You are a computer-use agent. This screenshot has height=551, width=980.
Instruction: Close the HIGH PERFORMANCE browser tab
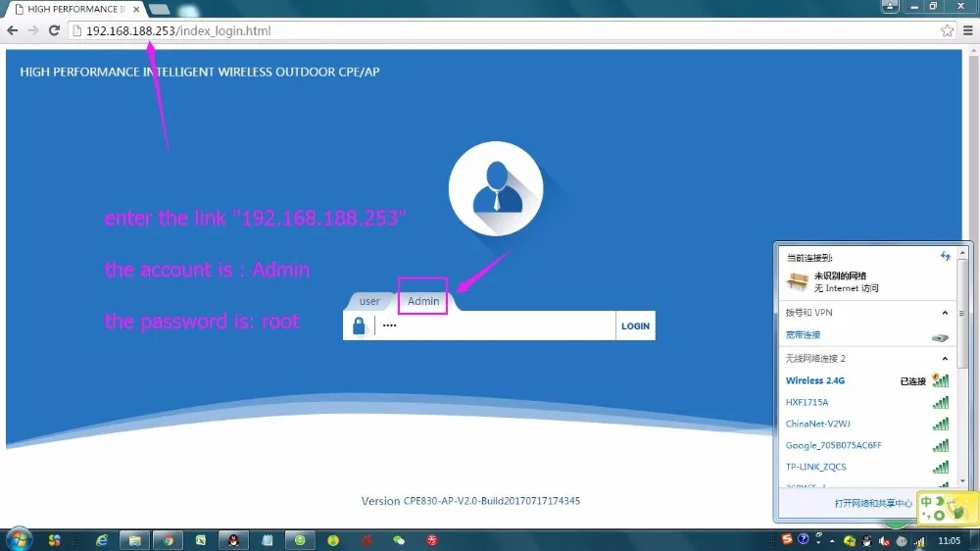pyautogui.click(x=136, y=10)
